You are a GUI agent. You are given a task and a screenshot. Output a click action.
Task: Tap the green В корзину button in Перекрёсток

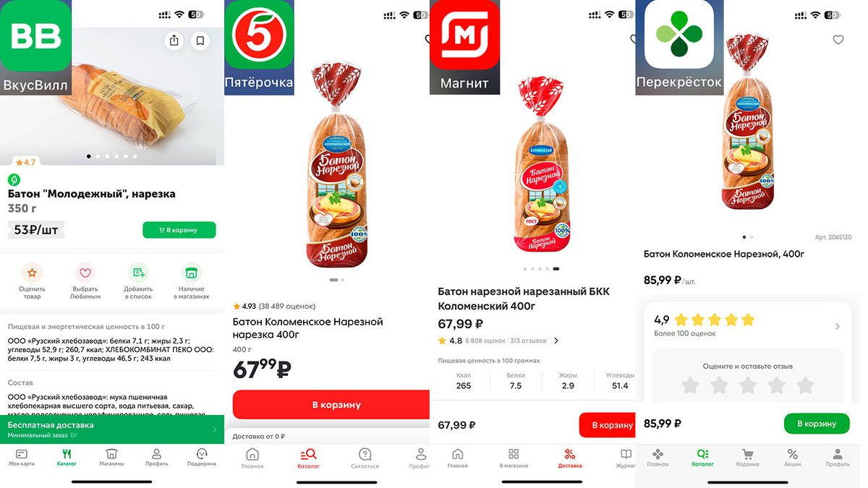(x=816, y=424)
